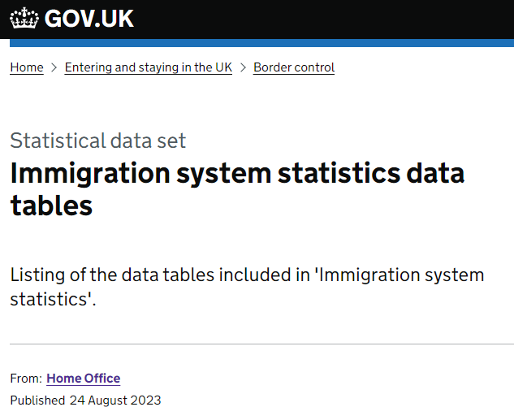Click the word 'tables' in the main heading
The width and height of the screenshot is (514, 420).
(x=51, y=206)
